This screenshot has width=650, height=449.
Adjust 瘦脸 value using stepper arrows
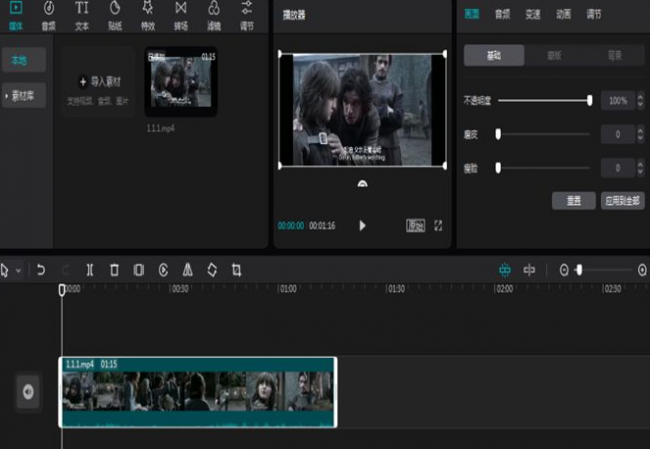640,168
